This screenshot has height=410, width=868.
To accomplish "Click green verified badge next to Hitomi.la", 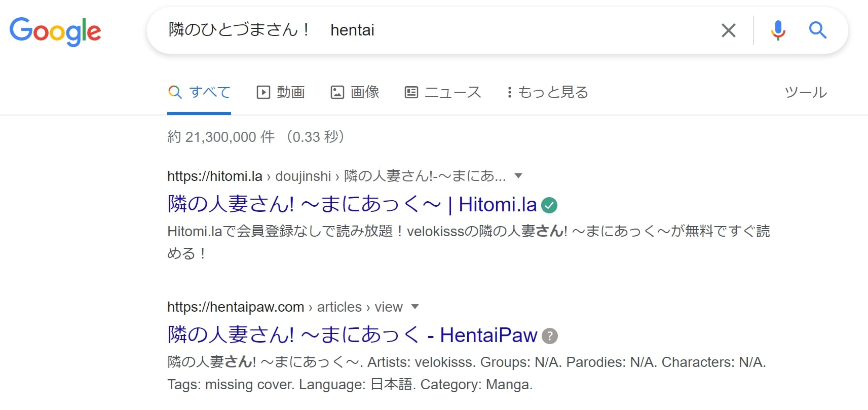I will coord(549,205).
